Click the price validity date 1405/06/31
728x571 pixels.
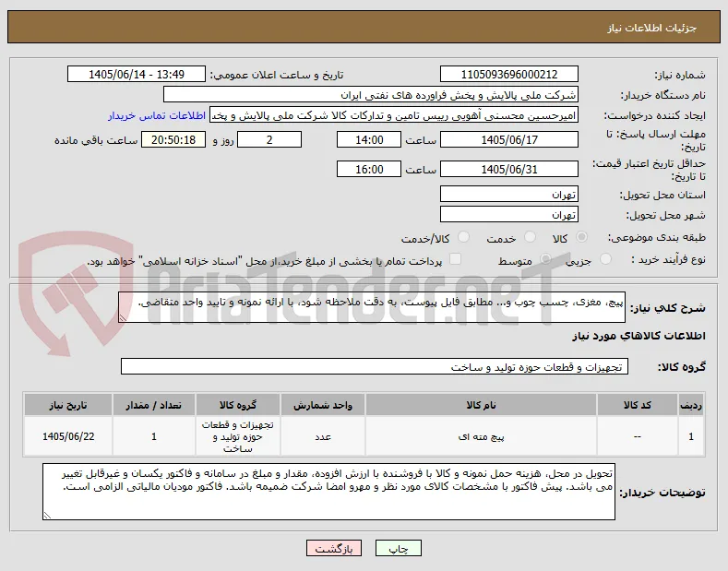508,169
